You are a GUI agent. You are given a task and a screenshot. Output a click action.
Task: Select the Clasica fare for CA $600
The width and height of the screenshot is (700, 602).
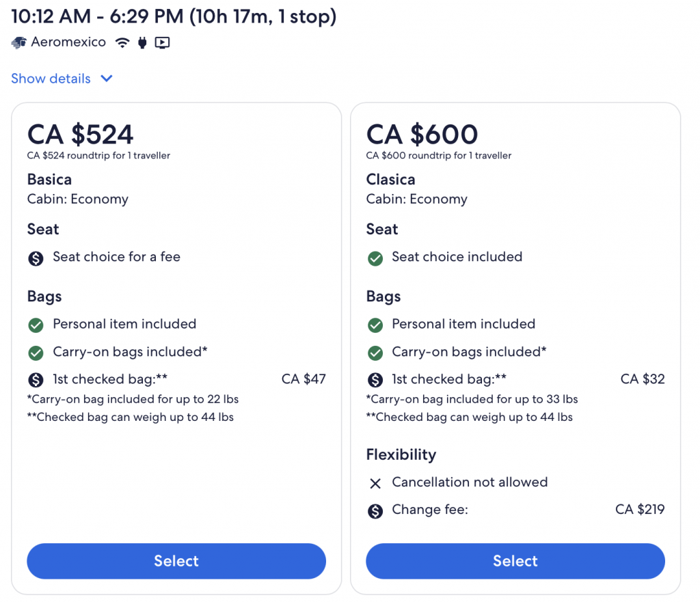[x=515, y=561]
